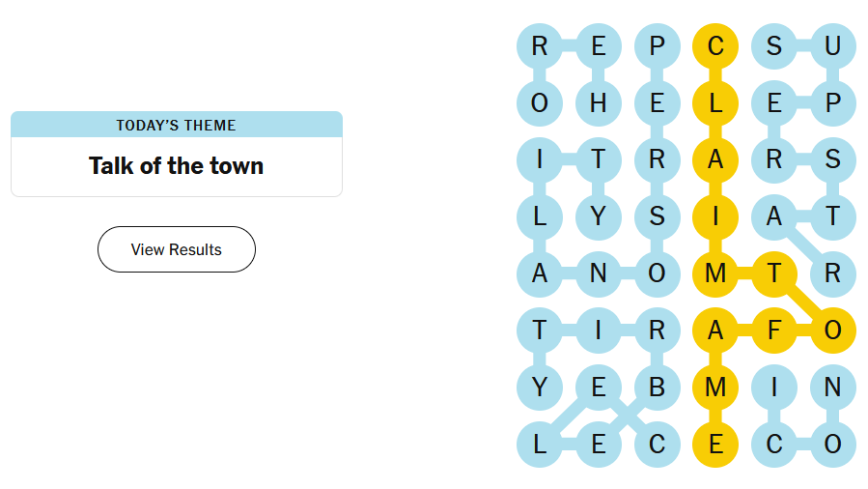Click the yellow E at the bottom
The height and width of the screenshot is (489, 868).
coord(715,445)
